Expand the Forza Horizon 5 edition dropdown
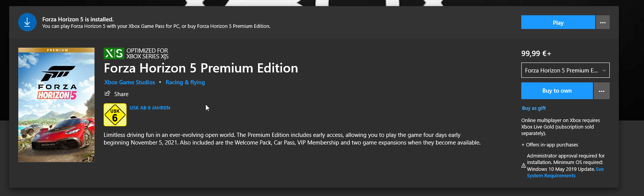This screenshot has width=644, height=196. [565, 71]
